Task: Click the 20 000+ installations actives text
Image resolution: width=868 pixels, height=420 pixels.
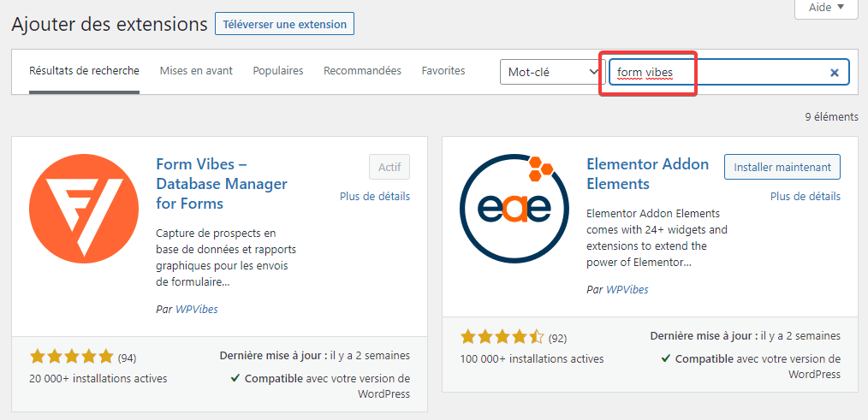Action: click(x=98, y=379)
